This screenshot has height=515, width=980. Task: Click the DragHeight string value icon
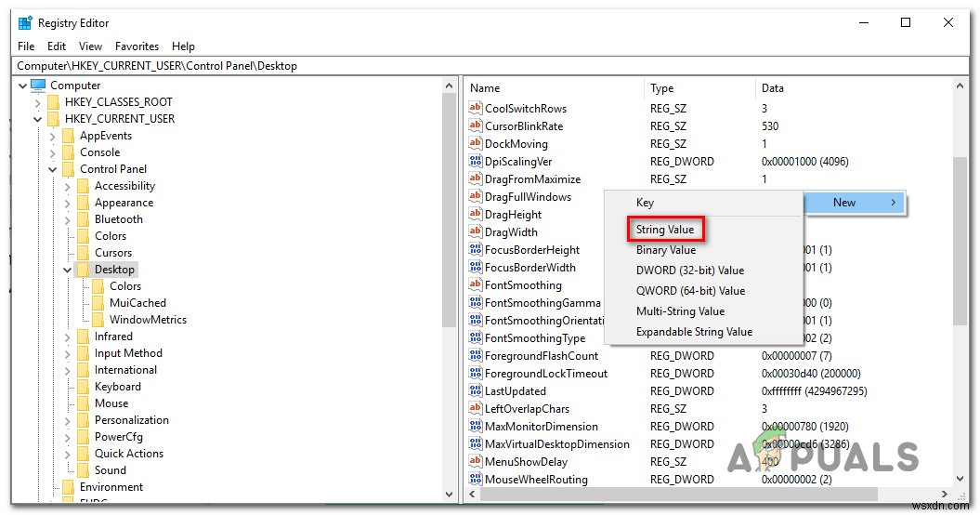tap(475, 214)
